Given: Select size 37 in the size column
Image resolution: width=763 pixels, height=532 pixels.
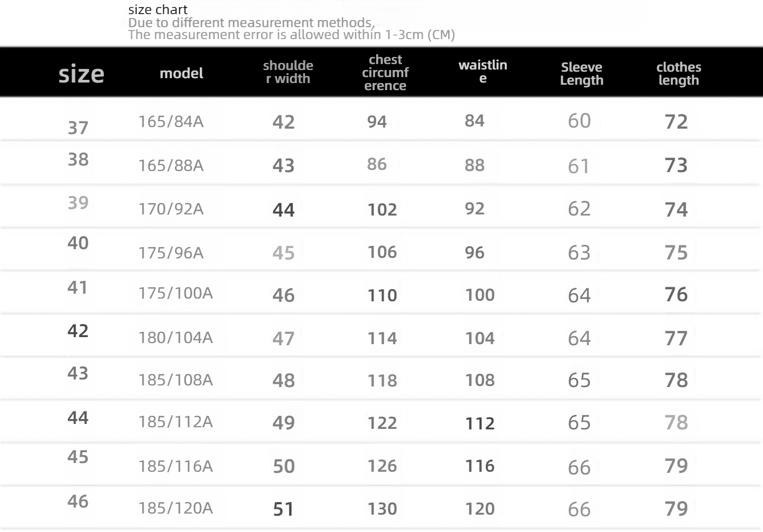Looking at the screenshot, I should point(78,128).
